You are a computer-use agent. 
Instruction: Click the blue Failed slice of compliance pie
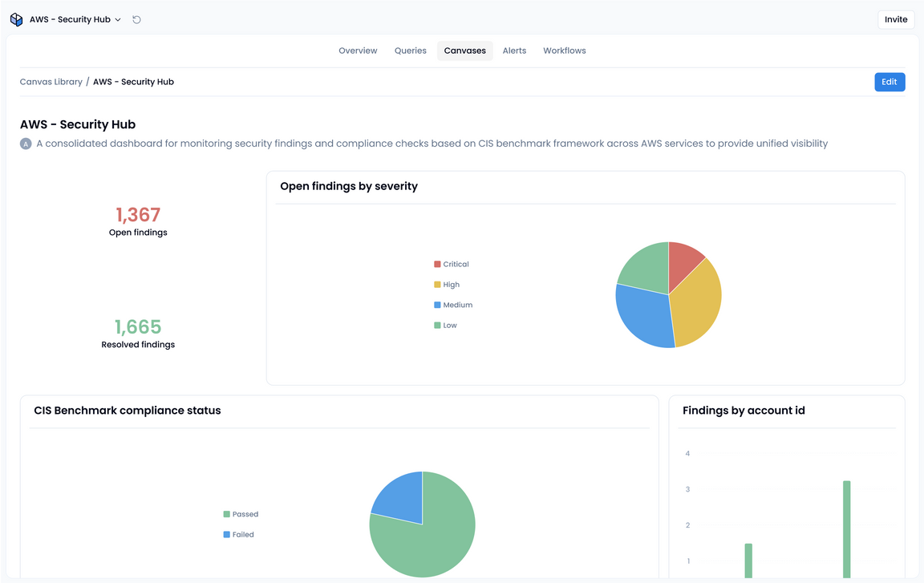click(x=403, y=500)
